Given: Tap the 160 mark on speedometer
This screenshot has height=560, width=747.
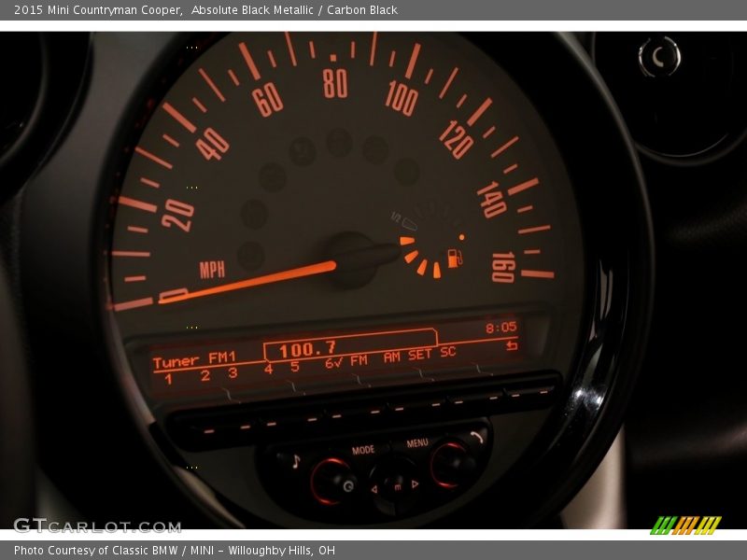Looking at the screenshot, I should (503, 267).
